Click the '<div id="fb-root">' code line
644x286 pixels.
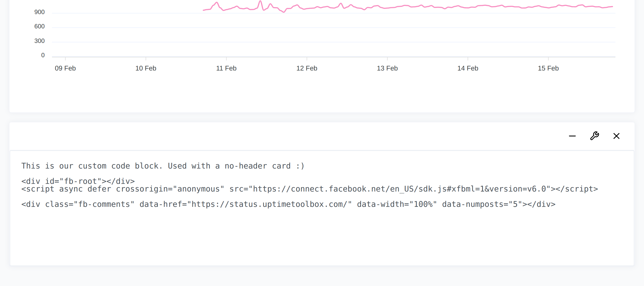(78, 181)
